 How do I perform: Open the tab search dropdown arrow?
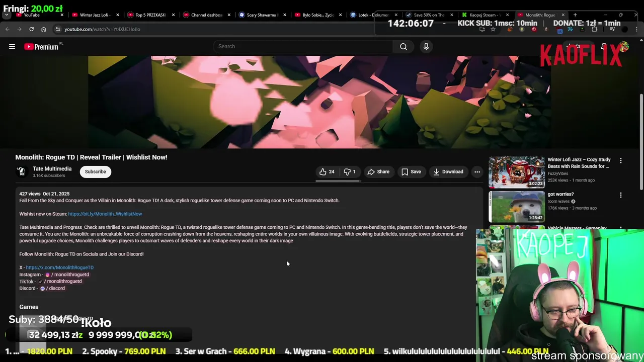coord(7,15)
